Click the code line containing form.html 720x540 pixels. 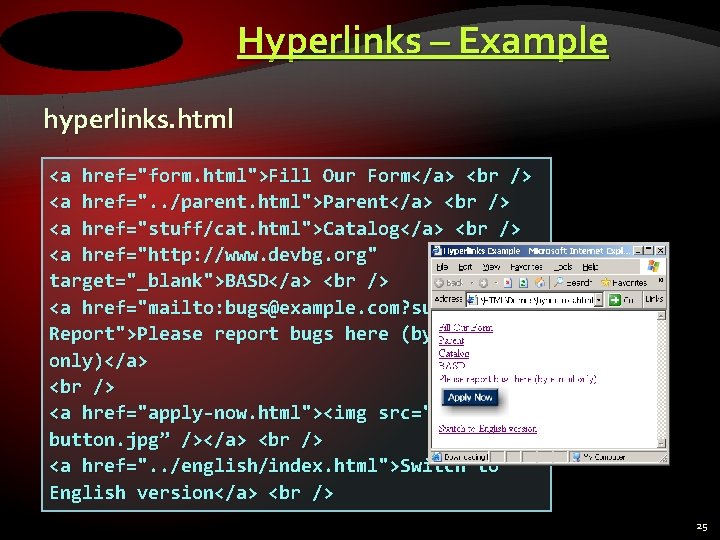[x=290, y=176]
